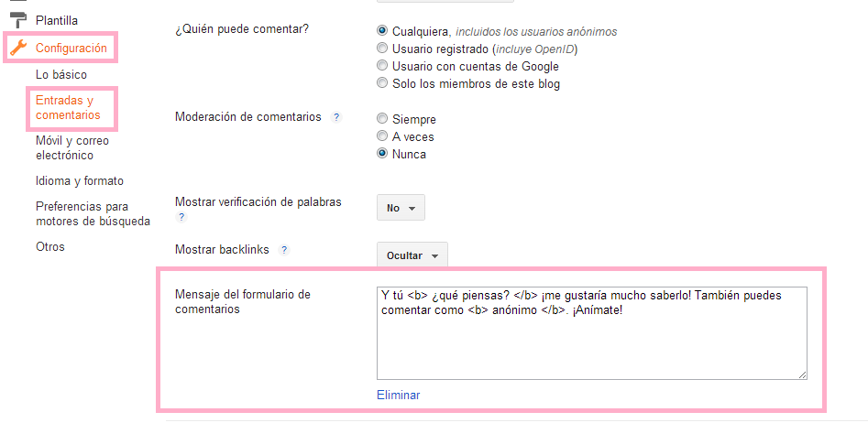Choose 'Usuario con cuentas de Google' option
Image resolution: width=868 pixels, height=423 pixels.
click(x=382, y=66)
